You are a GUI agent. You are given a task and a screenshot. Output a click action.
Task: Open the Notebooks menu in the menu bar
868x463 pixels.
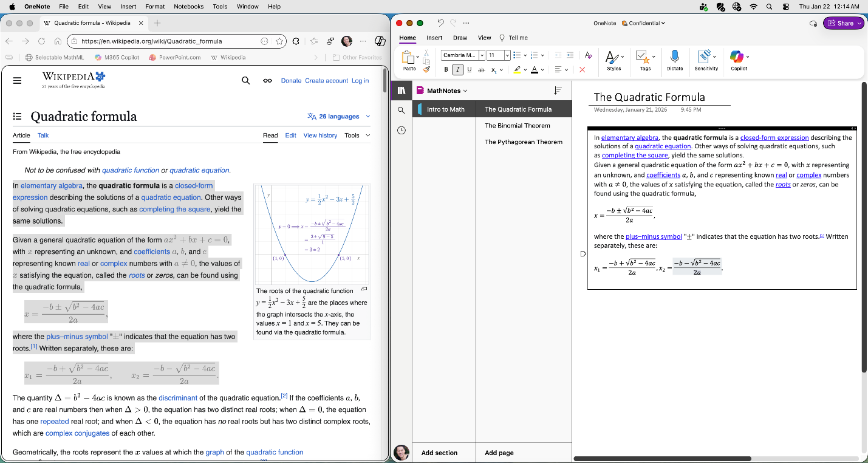(x=188, y=7)
